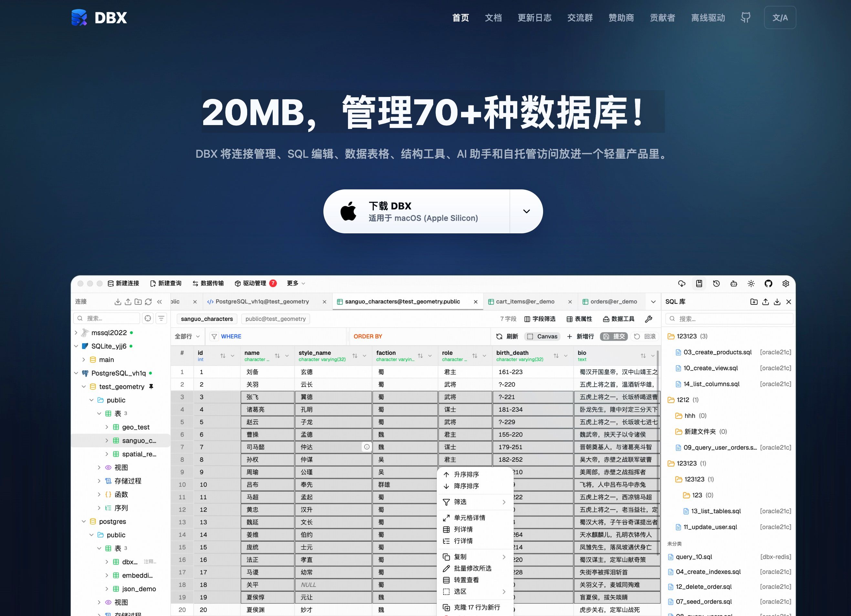Viewport: 851px width, 616px height.
Task: Toggle the Canvas view
Action: (x=542, y=337)
